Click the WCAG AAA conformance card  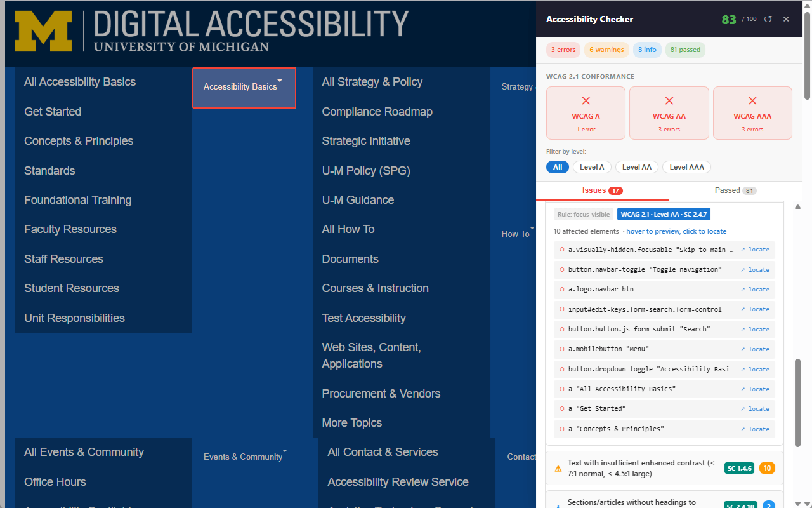[x=752, y=113]
